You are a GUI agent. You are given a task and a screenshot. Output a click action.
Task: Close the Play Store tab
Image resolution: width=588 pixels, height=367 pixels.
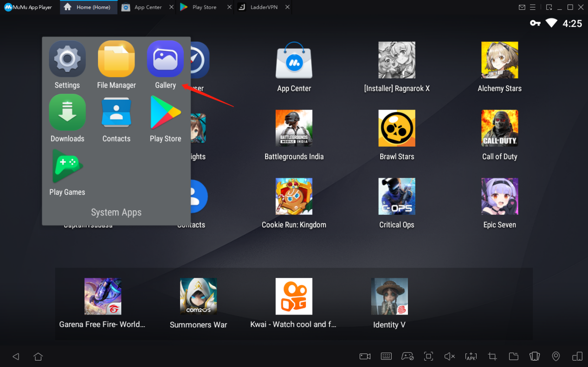click(x=229, y=7)
